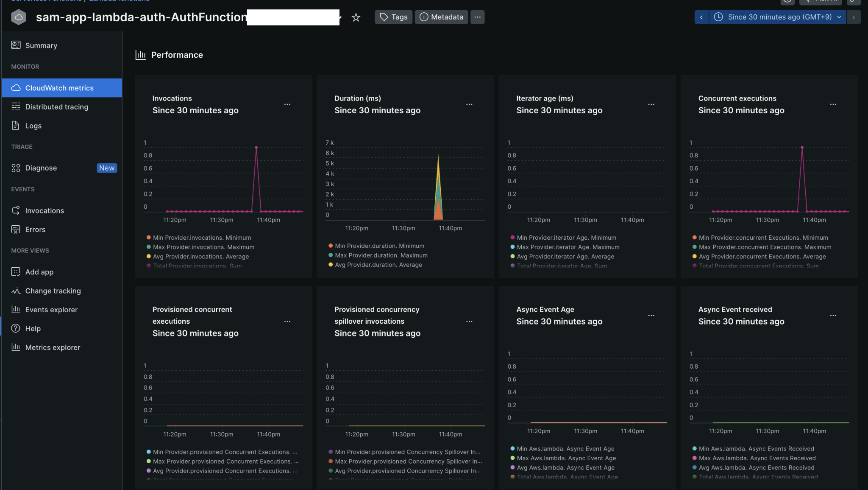Viewport: 868px width, 490px height.
Task: Open Change tracking in the sidebar
Action: click(x=53, y=291)
